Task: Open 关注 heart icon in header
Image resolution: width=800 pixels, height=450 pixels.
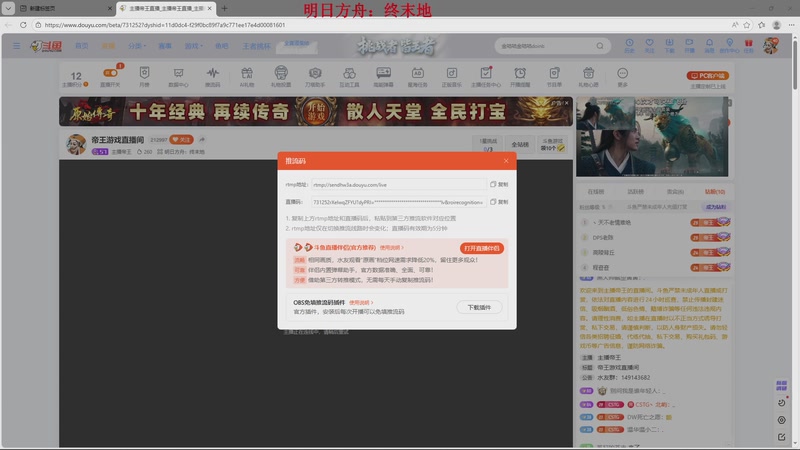Action: 649,46
